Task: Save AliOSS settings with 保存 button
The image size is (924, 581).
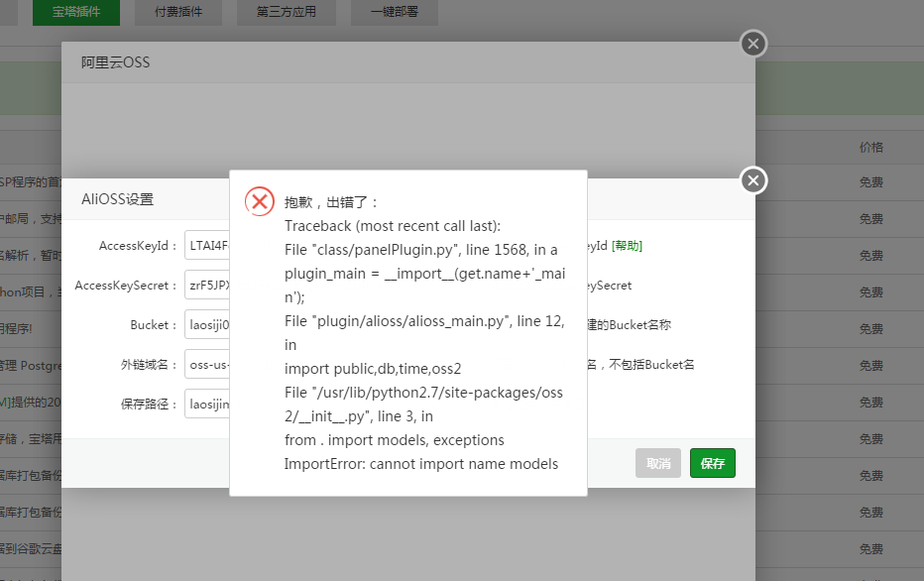Action: pos(713,463)
